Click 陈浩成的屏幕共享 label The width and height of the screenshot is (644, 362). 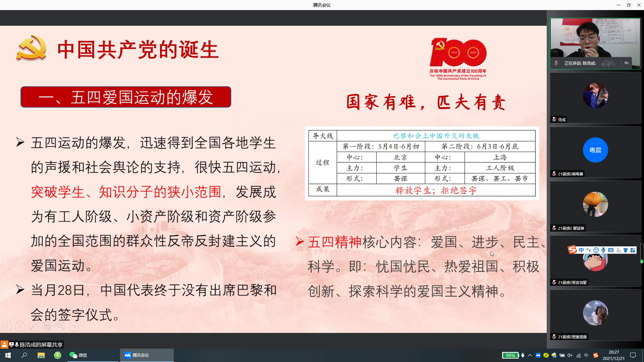point(41,345)
